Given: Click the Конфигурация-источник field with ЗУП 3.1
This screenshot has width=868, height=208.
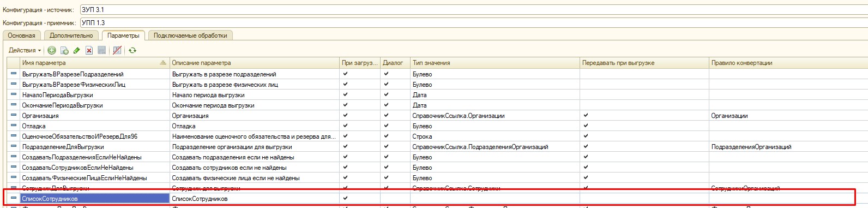Looking at the screenshot, I should pos(473,10).
